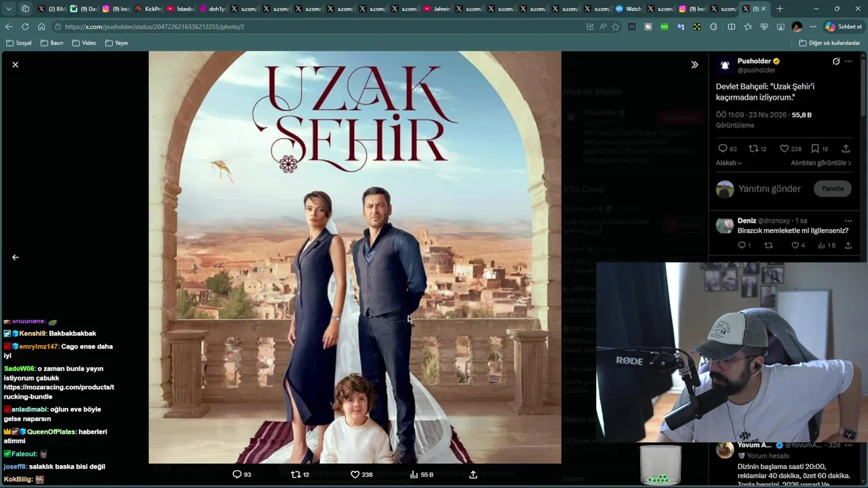Image resolution: width=868 pixels, height=488 pixels.
Task: Open view analytics icon showing 55 B
Action: tap(421, 474)
